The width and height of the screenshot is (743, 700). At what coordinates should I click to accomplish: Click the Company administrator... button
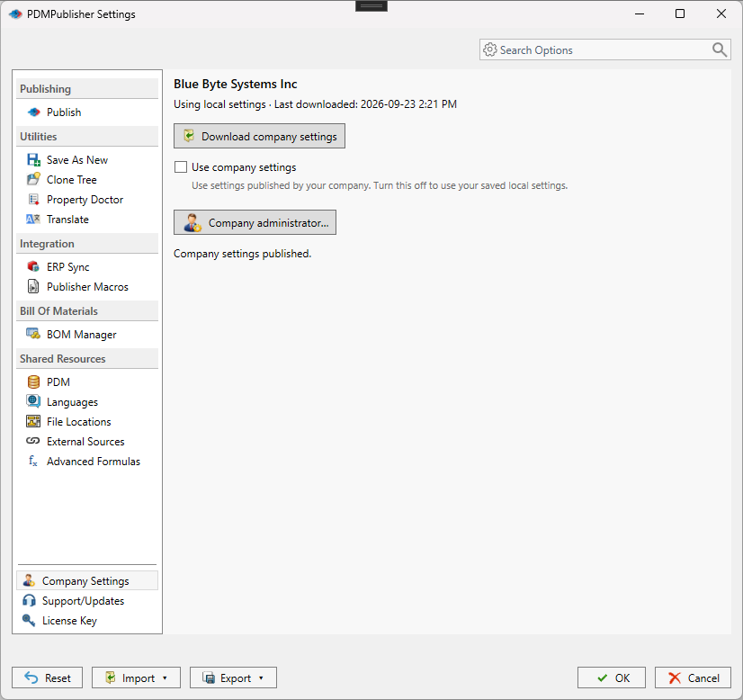(255, 222)
